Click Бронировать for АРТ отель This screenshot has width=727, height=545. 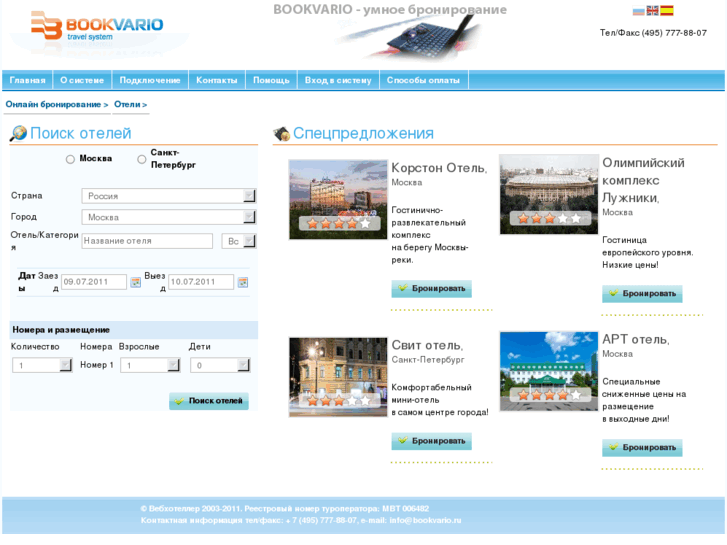642,448
